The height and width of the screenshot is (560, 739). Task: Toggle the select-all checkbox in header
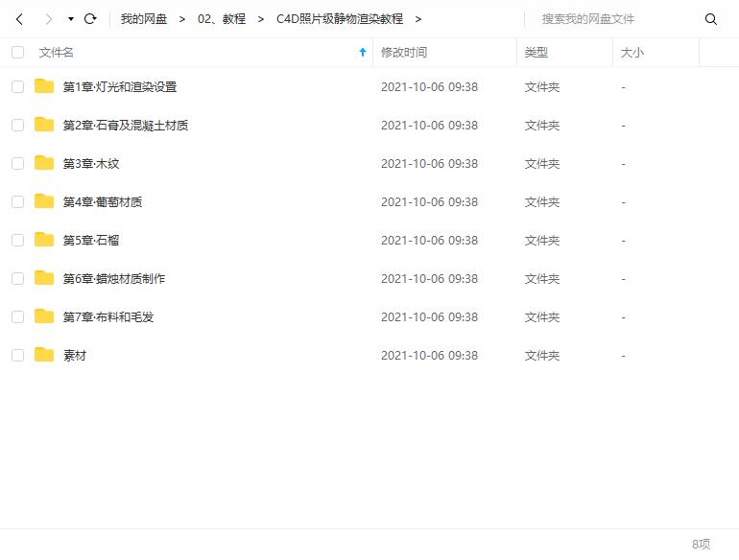pos(18,53)
